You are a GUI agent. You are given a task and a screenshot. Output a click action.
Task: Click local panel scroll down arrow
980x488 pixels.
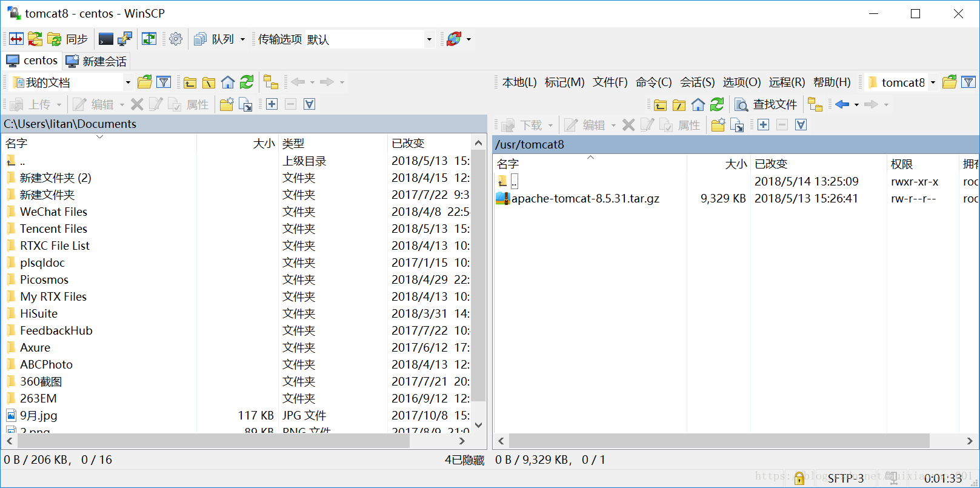(479, 425)
